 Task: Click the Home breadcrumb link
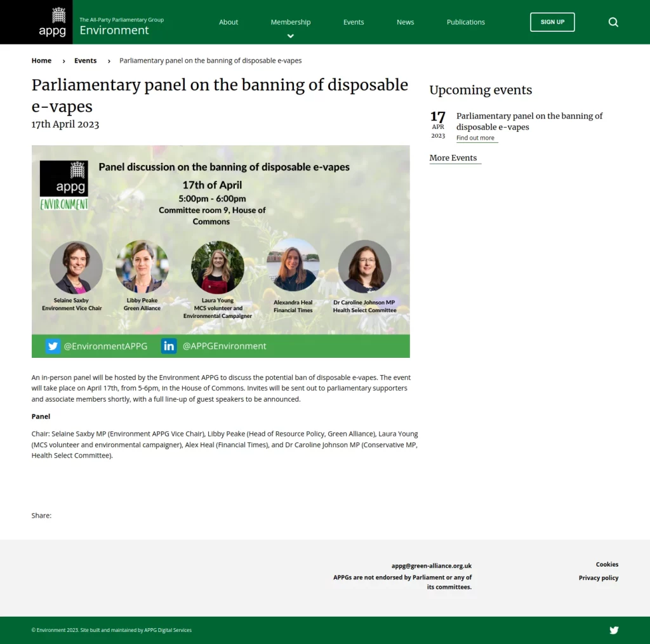pos(41,61)
